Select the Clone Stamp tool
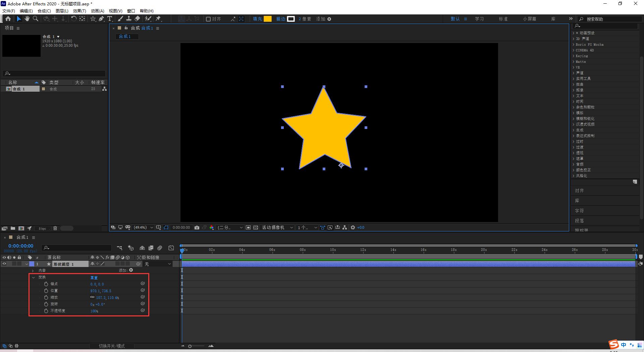 click(129, 19)
